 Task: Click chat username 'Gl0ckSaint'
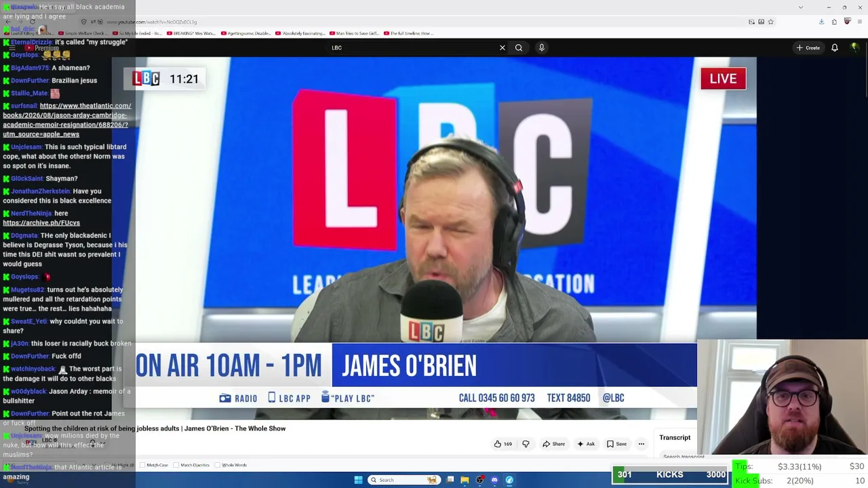tap(26, 179)
